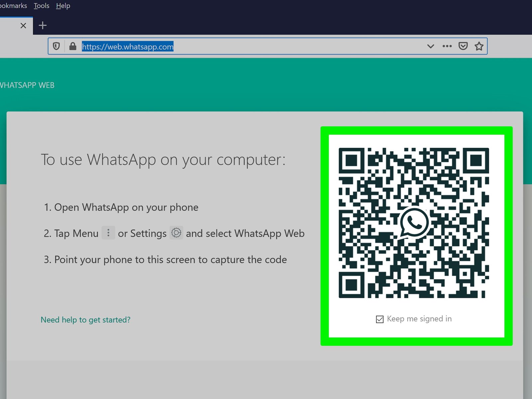Screen dimensions: 532x399
Task: Click the WHATSAPP WEB header title
Action: click(x=27, y=85)
